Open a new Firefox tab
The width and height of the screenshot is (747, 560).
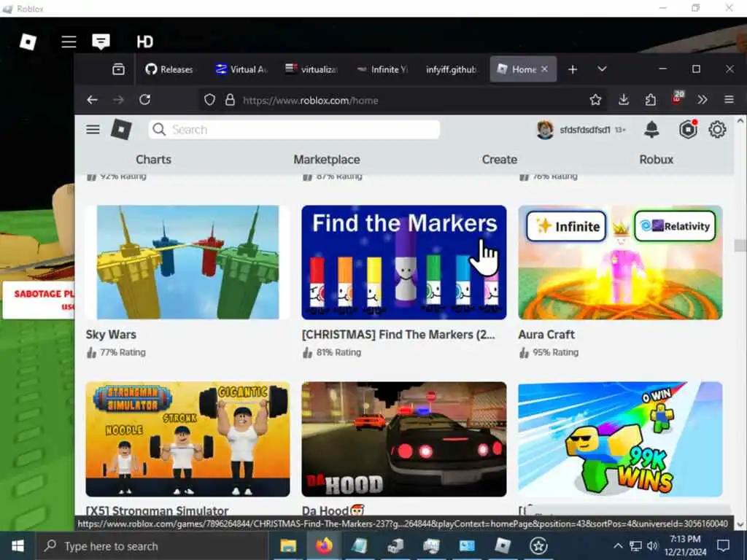(573, 69)
